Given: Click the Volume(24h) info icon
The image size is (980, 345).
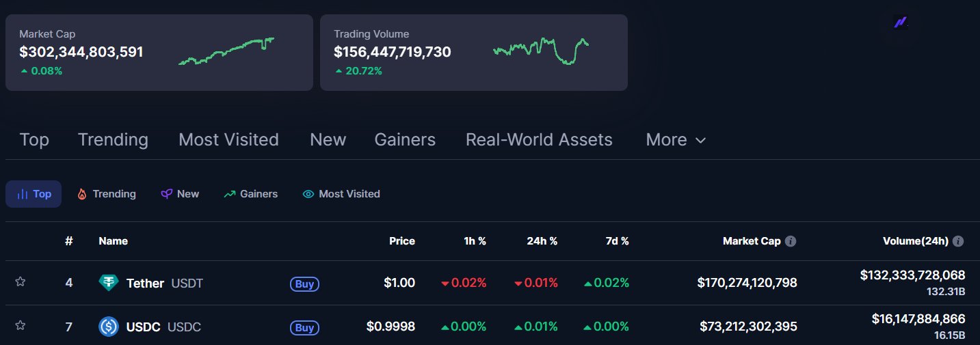Looking at the screenshot, I should [958, 241].
